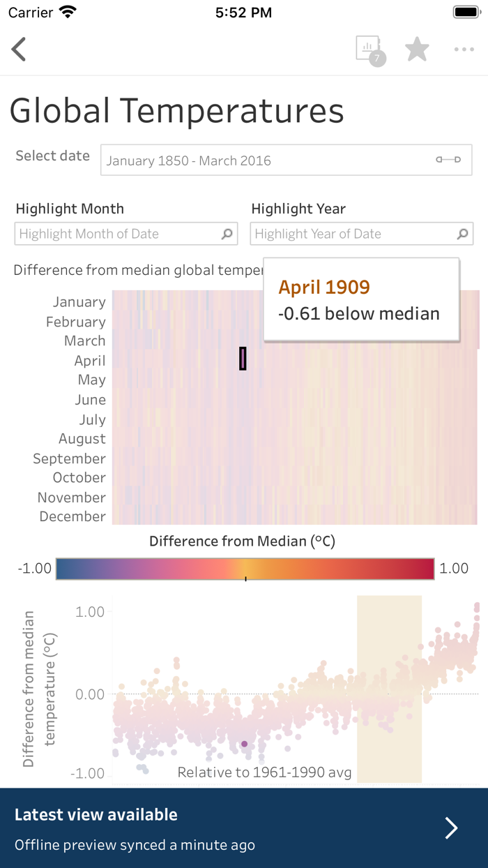Click the search icon in Highlight Year field

click(x=462, y=234)
